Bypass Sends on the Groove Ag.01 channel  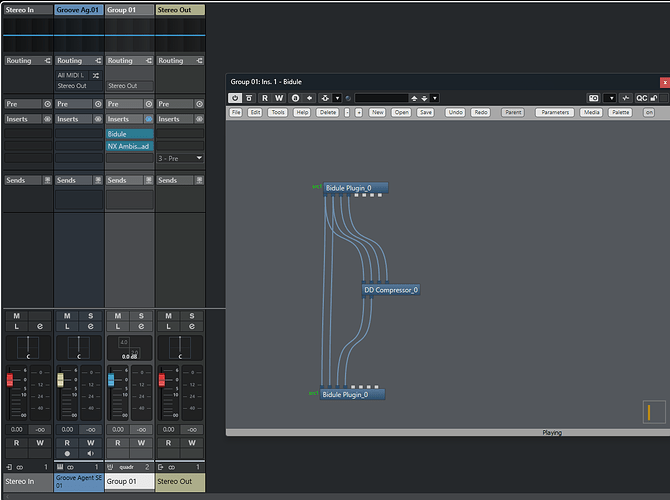pyautogui.click(x=98, y=180)
